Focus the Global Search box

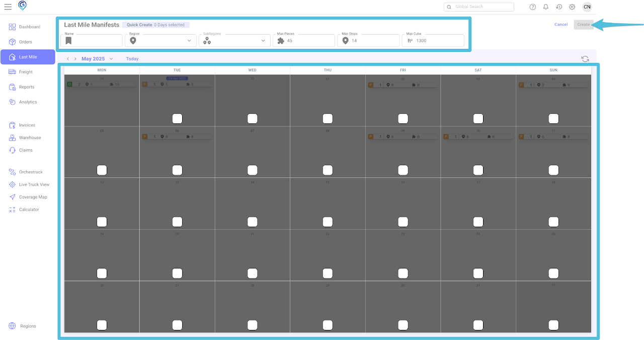coord(479,7)
